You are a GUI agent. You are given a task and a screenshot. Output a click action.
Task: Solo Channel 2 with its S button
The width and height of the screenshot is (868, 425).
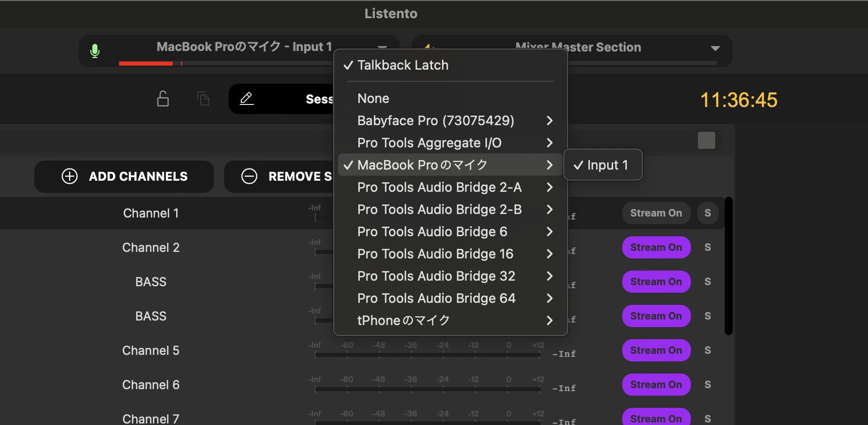(x=708, y=247)
